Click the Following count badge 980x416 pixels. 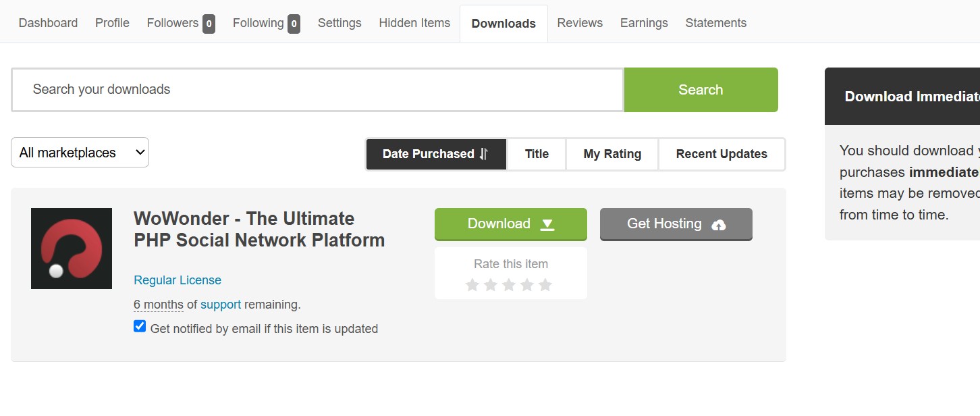coord(294,24)
